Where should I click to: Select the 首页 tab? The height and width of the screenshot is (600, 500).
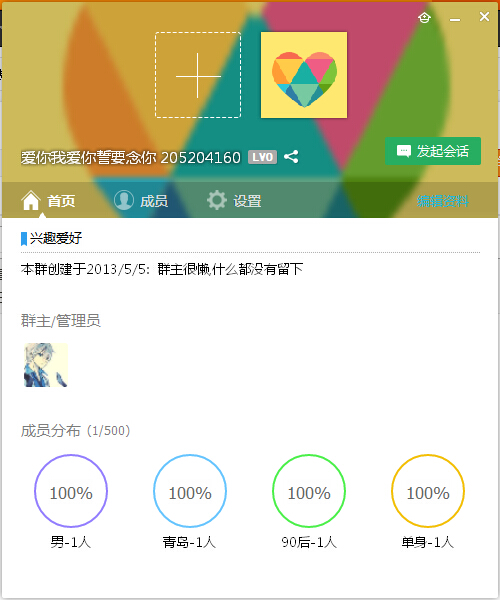point(48,200)
